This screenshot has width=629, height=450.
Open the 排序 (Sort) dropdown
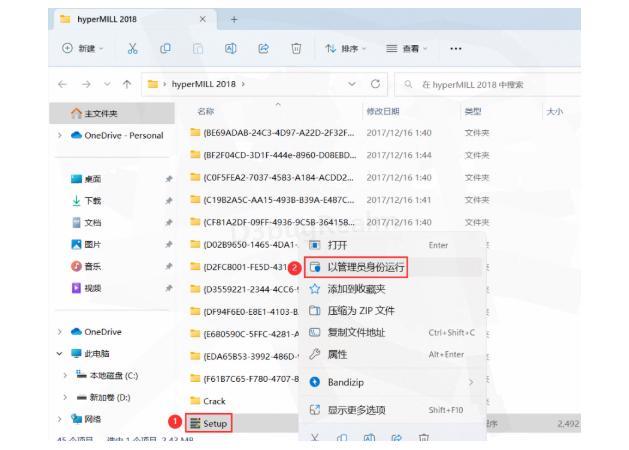tap(346, 49)
